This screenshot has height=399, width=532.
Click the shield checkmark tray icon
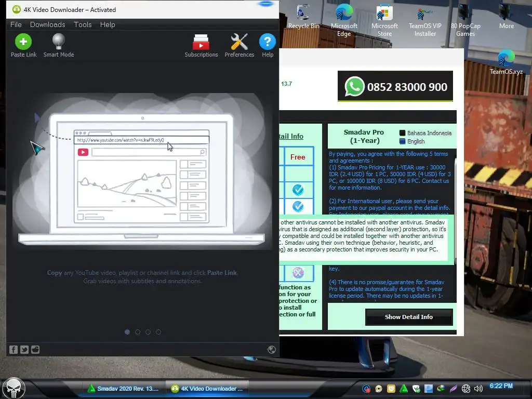pyautogui.click(x=416, y=389)
